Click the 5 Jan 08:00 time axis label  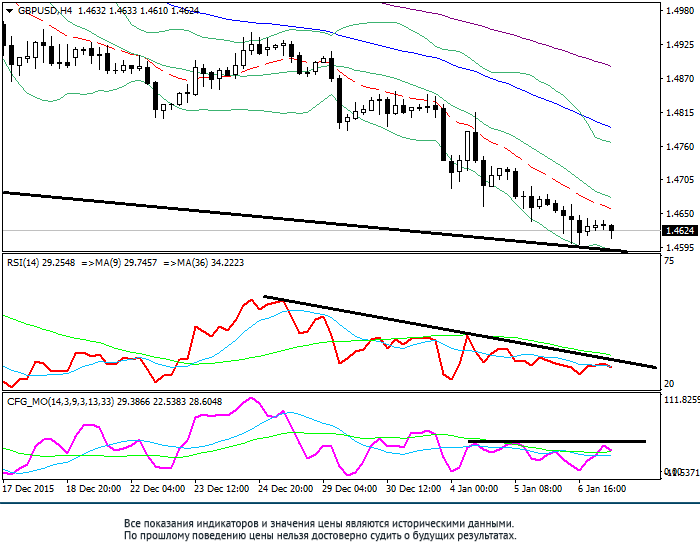tap(538, 489)
